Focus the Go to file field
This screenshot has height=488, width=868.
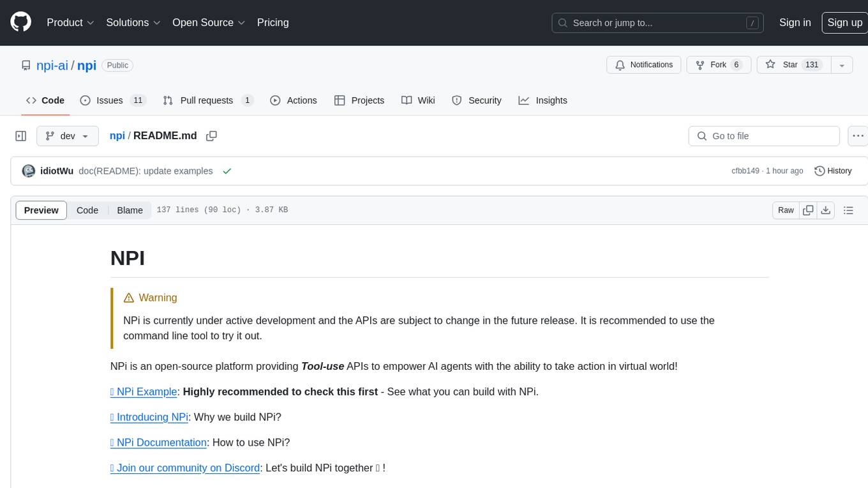[764, 136]
